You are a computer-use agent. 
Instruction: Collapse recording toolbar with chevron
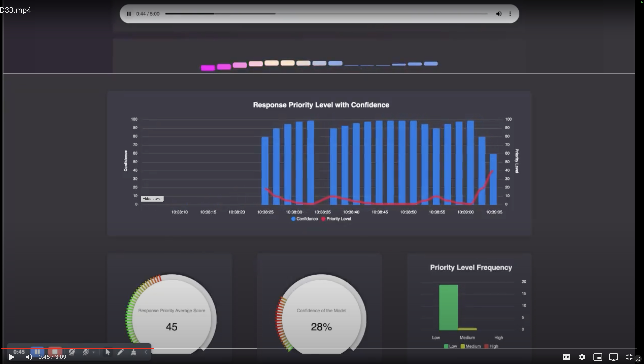point(146,352)
